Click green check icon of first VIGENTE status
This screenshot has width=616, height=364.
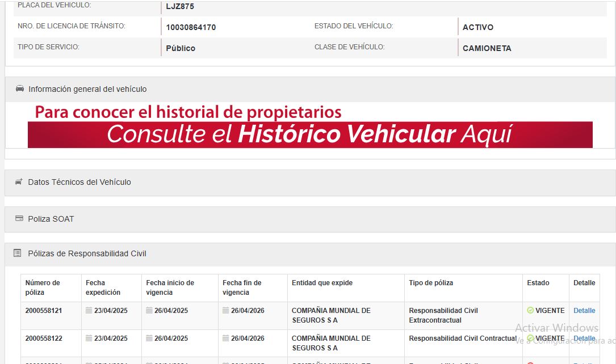coord(530,311)
